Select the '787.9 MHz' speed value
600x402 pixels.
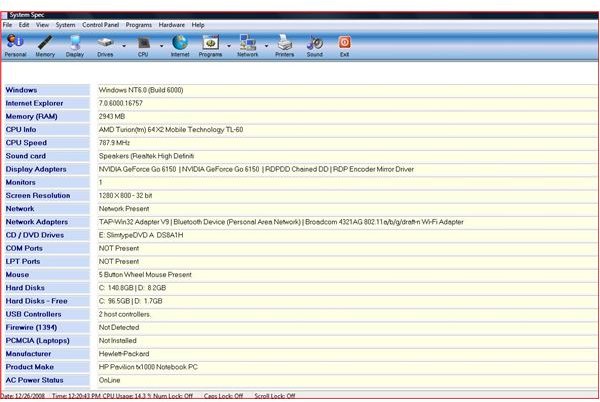[x=114, y=143]
